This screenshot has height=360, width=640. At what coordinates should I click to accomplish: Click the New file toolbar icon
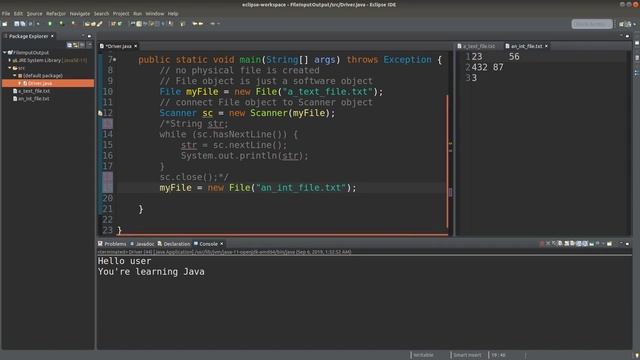tap(4, 24)
